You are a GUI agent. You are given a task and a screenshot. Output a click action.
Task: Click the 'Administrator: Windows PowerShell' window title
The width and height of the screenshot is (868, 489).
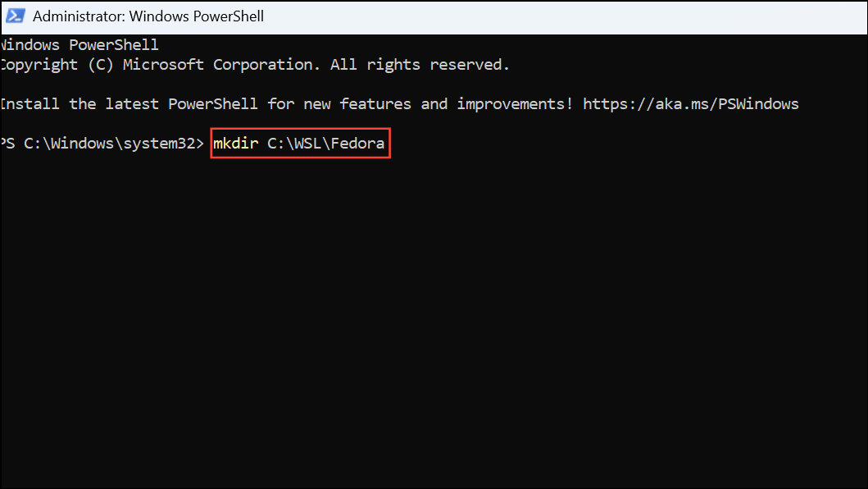(x=148, y=16)
